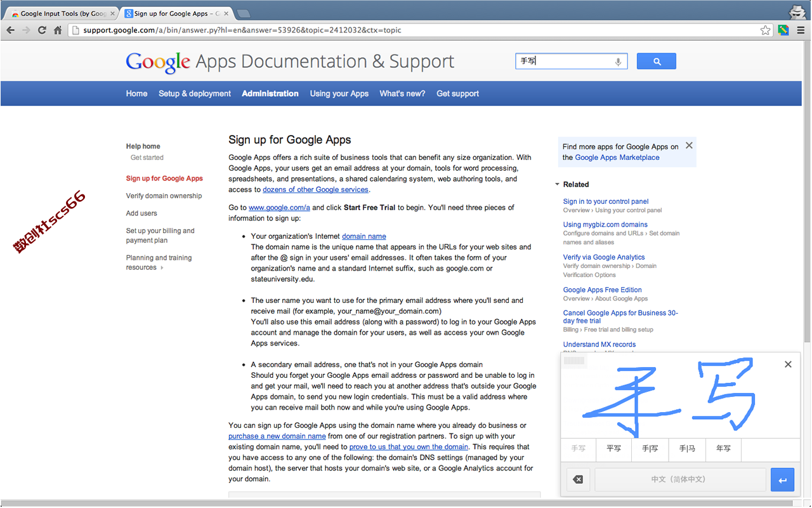Open Using mygbiz.com domains link
Image resolution: width=812 pixels, height=508 pixels.
605,224
